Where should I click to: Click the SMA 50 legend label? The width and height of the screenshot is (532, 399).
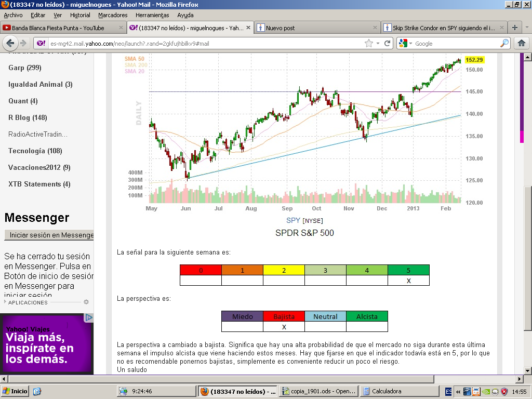click(135, 59)
